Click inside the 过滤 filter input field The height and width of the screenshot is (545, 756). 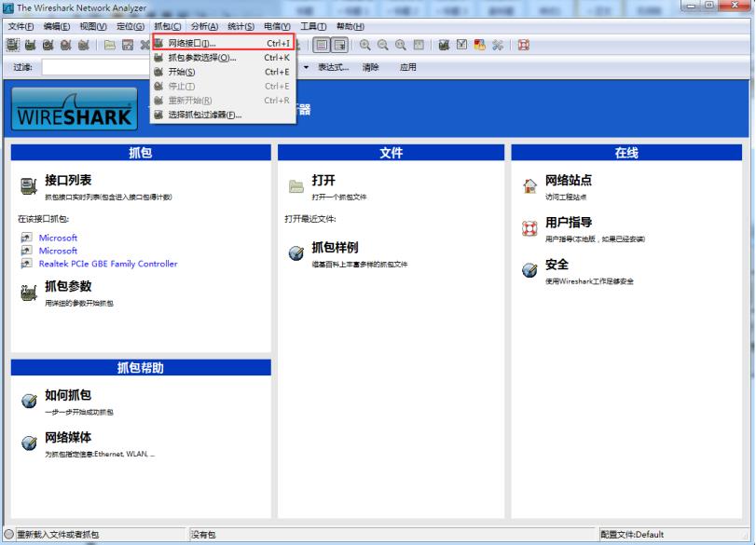coord(95,67)
